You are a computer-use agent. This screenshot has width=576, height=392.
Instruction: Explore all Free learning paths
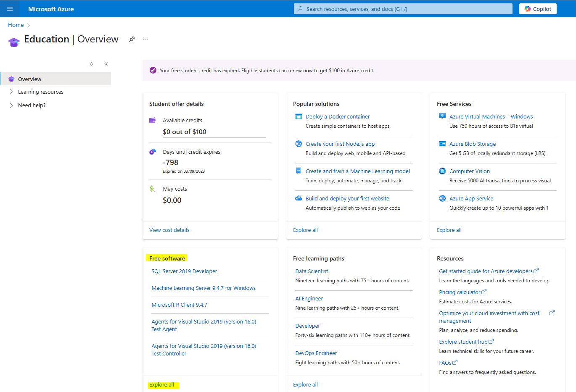[x=305, y=384]
